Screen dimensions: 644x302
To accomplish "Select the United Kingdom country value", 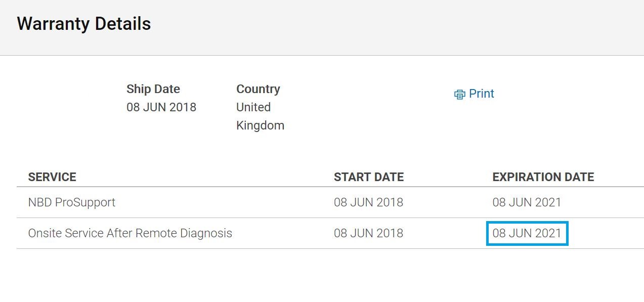I will 260,116.
